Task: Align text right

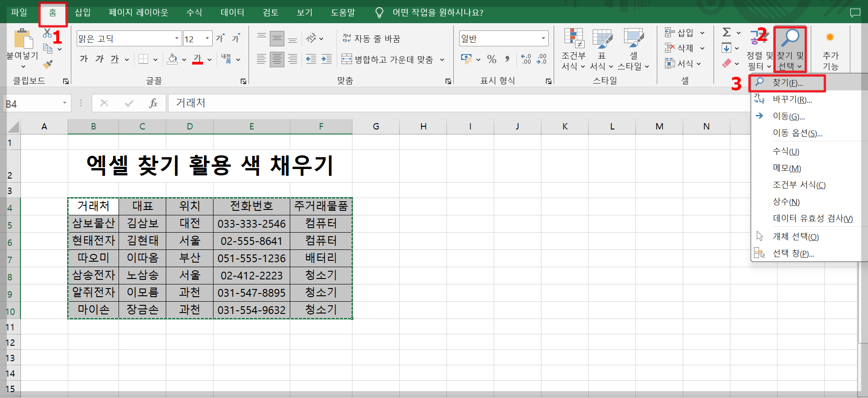Action: coord(293,59)
